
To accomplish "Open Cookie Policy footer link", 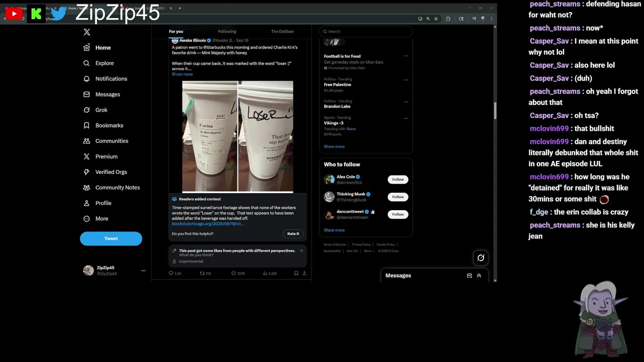I will pos(385,245).
